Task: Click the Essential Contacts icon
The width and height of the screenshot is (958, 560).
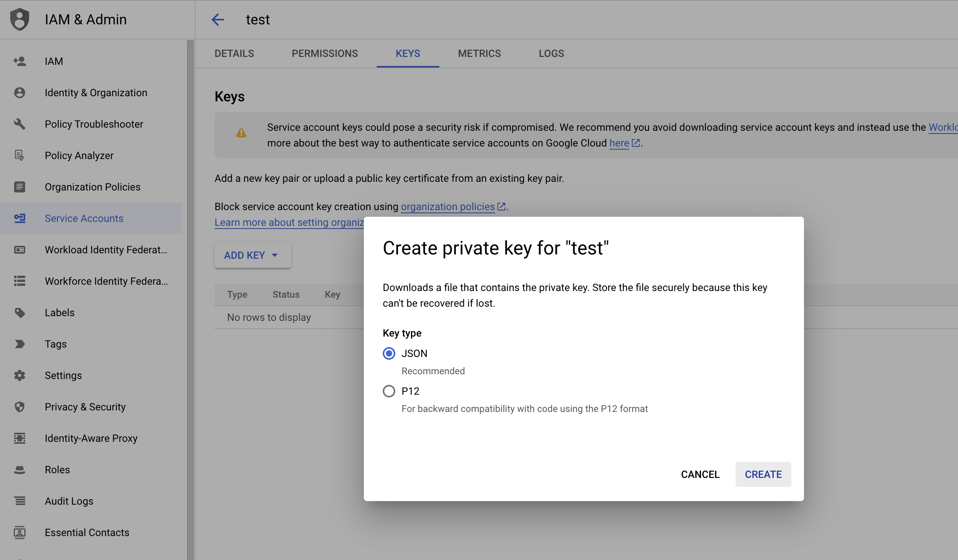Action: point(20,533)
